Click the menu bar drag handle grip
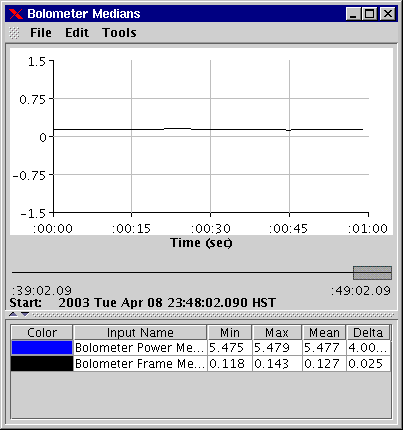This screenshot has height=430, width=403. point(14,33)
